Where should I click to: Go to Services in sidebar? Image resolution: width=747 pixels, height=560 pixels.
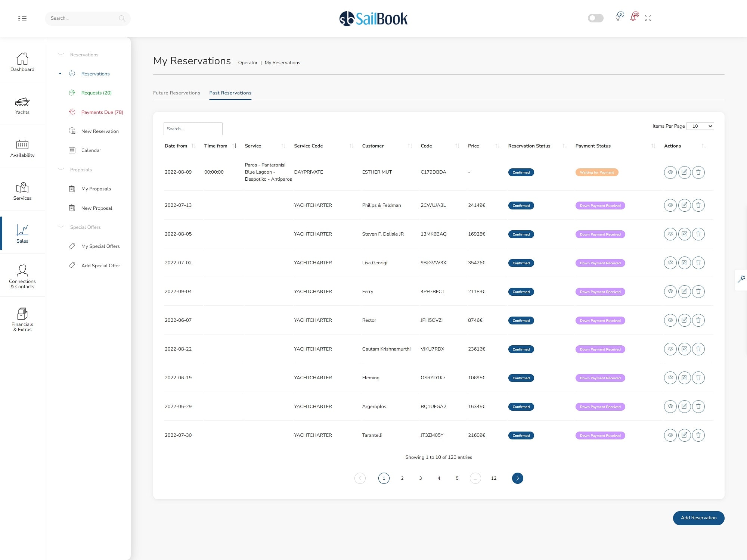pos(22,192)
